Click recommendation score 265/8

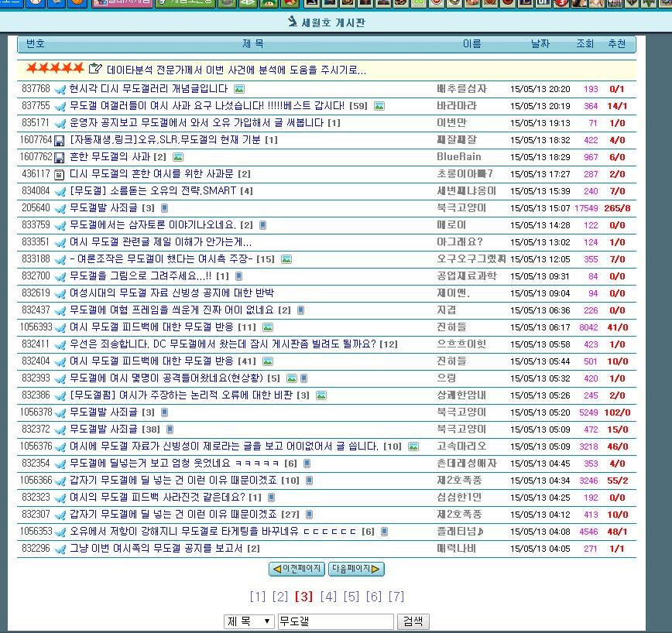point(617,208)
